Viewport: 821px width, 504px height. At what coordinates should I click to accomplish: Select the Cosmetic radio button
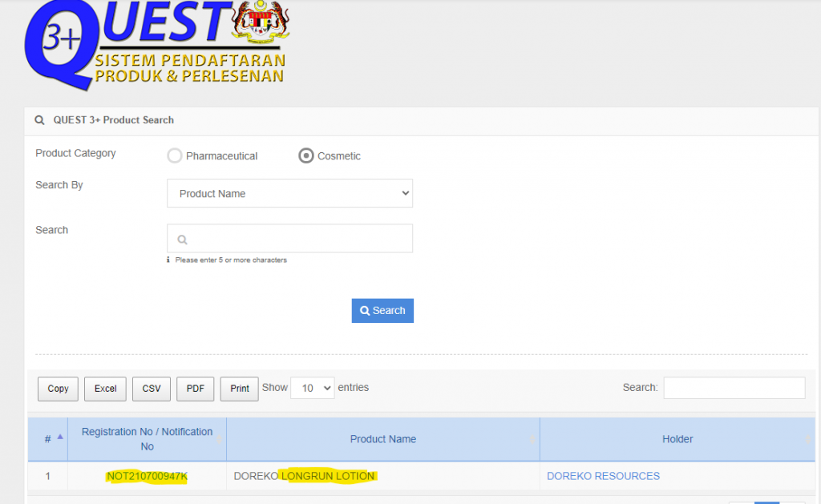coord(305,155)
